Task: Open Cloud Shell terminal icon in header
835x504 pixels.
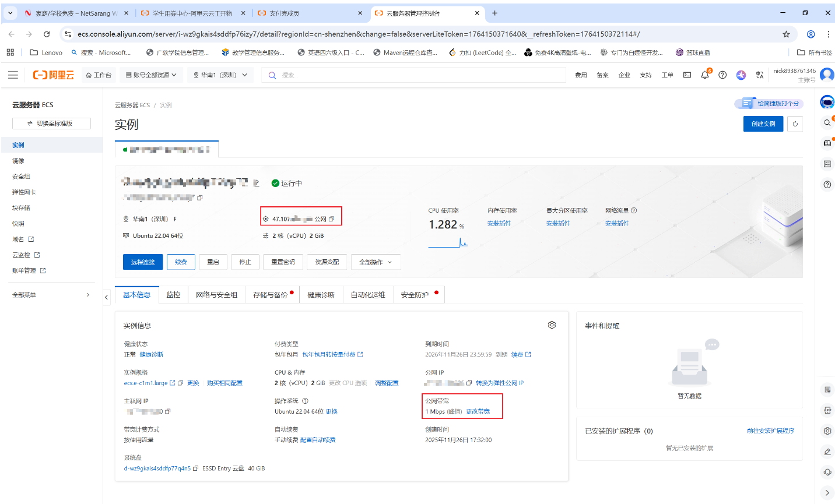Action: 687,75
